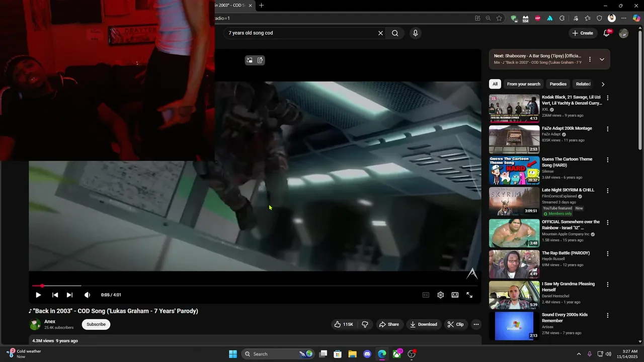Expand the Next mix playlist panel
This screenshot has height=362, width=644.
[x=602, y=59]
